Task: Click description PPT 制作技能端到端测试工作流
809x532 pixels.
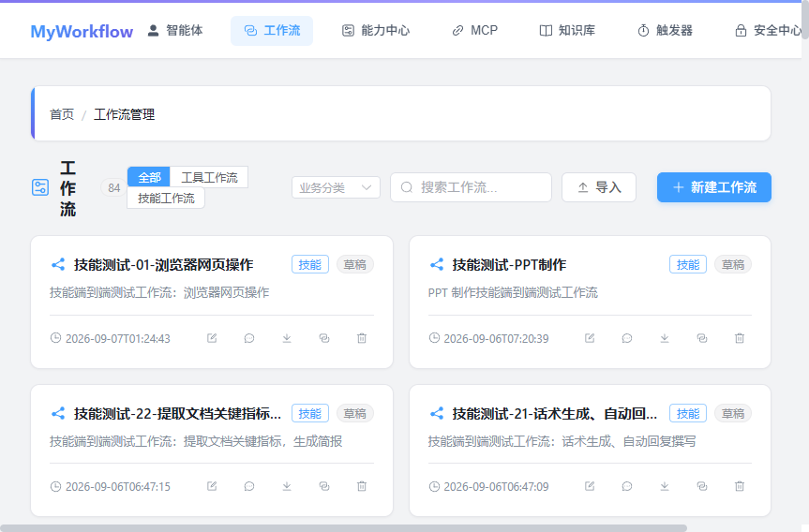Action: (x=513, y=293)
